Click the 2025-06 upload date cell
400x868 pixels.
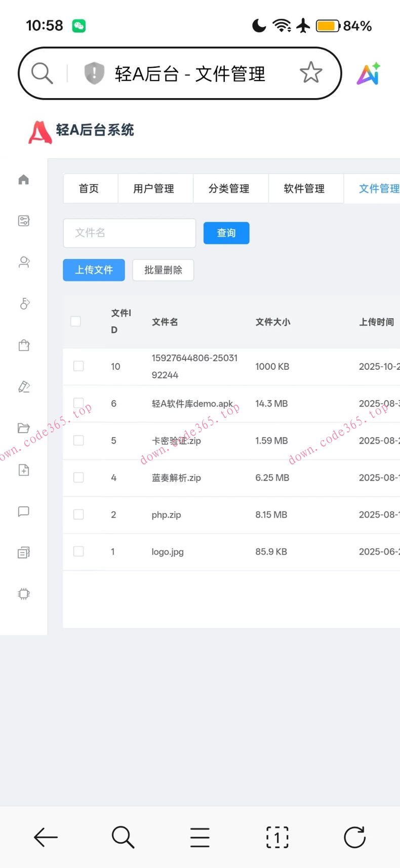tap(379, 551)
